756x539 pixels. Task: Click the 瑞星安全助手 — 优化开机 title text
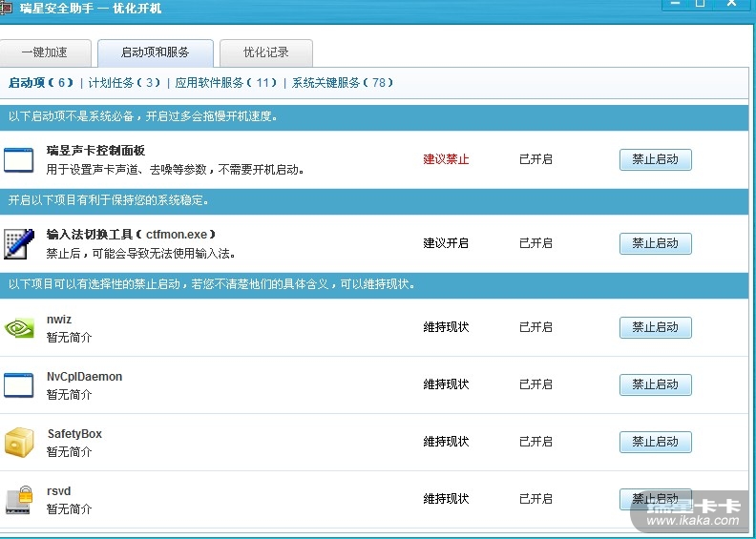pyautogui.click(x=91, y=9)
